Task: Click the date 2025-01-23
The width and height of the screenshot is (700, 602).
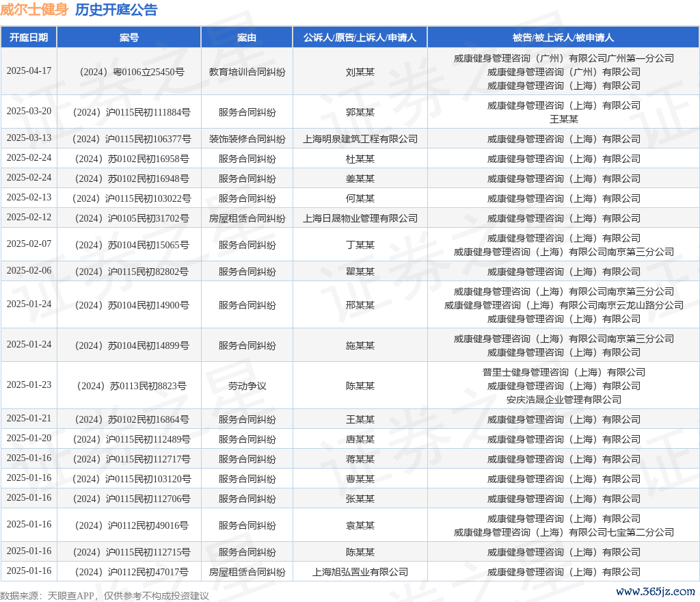Action: 29,385
